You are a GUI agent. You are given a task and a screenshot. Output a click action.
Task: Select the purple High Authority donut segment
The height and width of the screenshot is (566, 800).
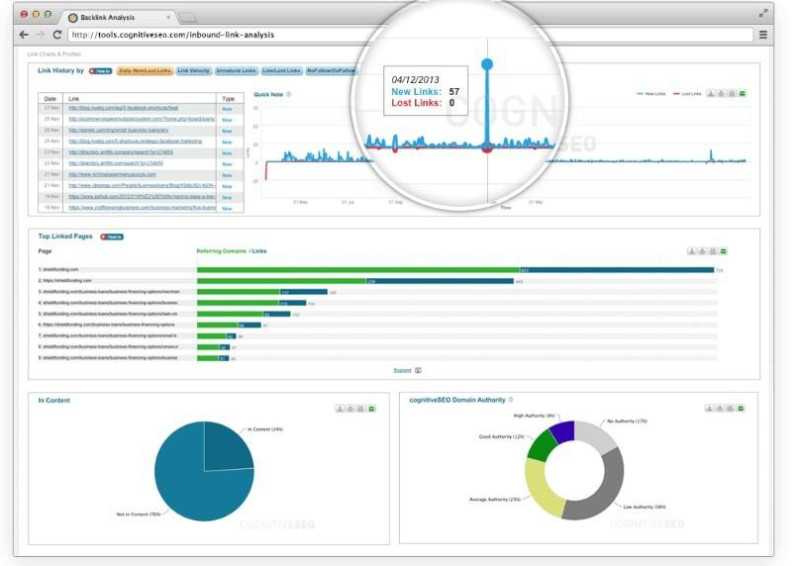coord(563,432)
